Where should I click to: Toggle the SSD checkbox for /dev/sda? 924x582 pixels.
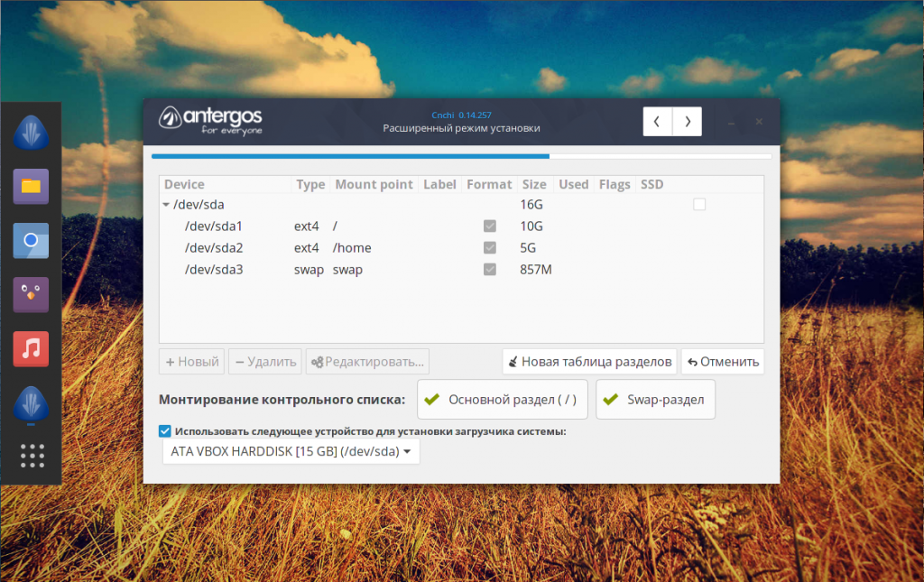[x=699, y=205]
